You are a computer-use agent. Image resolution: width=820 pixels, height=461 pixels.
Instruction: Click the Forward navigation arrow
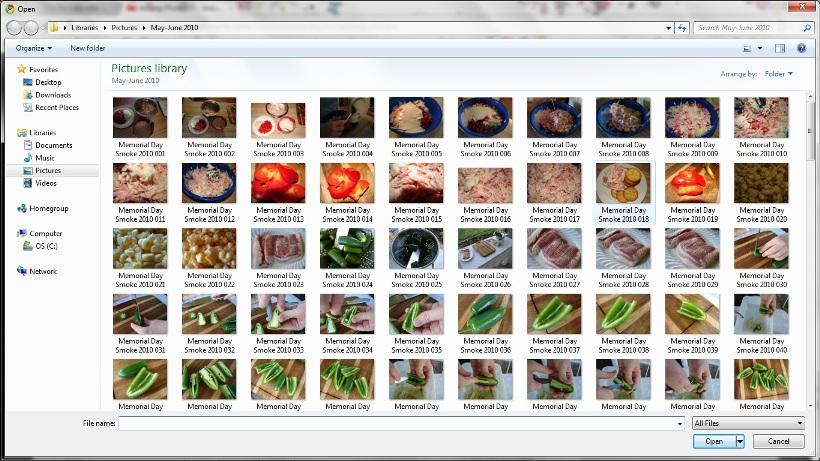click(x=31, y=28)
